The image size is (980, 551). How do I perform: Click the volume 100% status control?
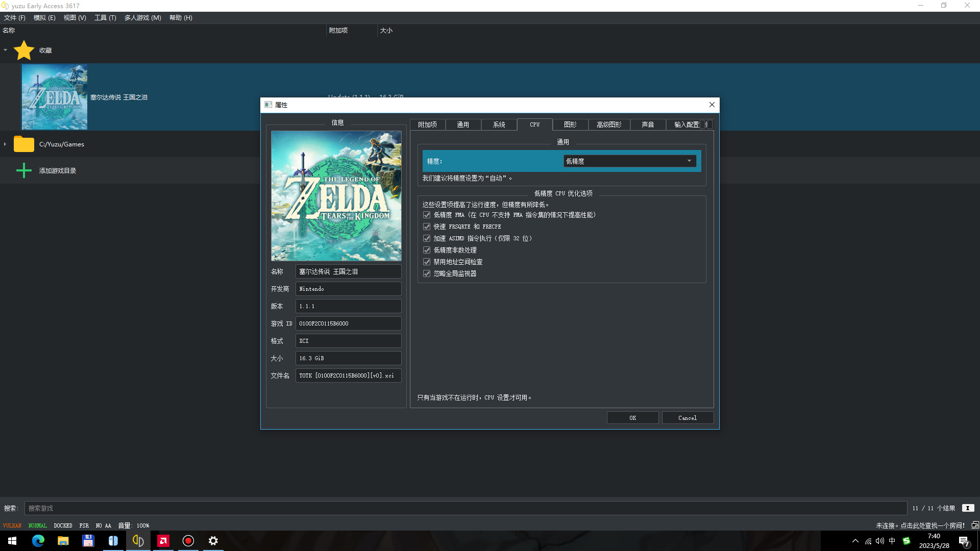click(x=134, y=525)
